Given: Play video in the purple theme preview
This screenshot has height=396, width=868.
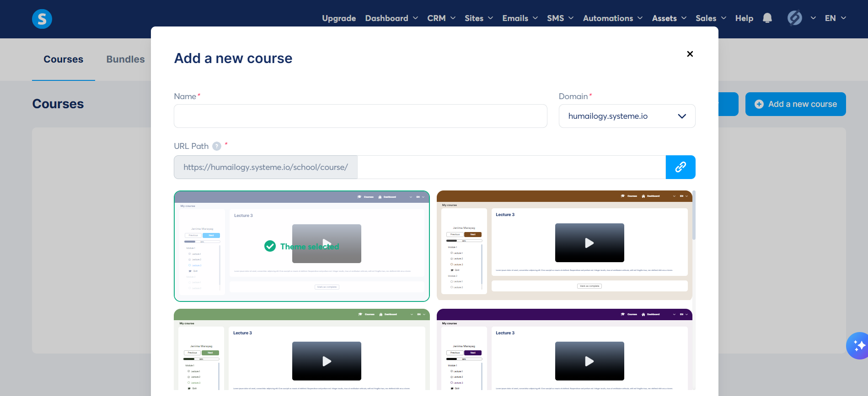Looking at the screenshot, I should [589, 361].
